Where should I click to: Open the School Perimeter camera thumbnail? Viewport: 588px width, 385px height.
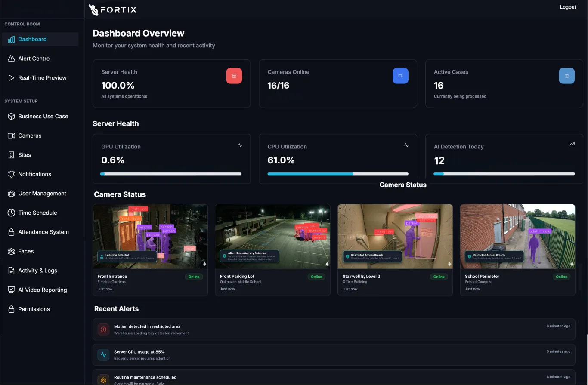pyautogui.click(x=517, y=237)
